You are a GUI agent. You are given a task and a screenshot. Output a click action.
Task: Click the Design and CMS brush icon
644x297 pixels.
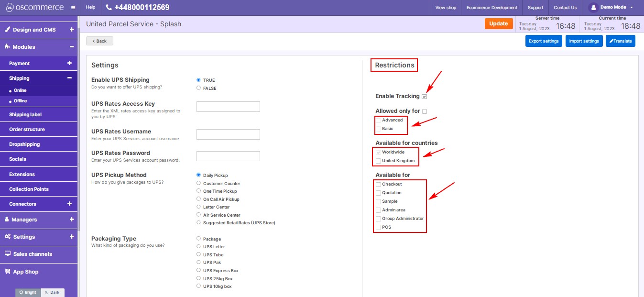click(x=8, y=30)
